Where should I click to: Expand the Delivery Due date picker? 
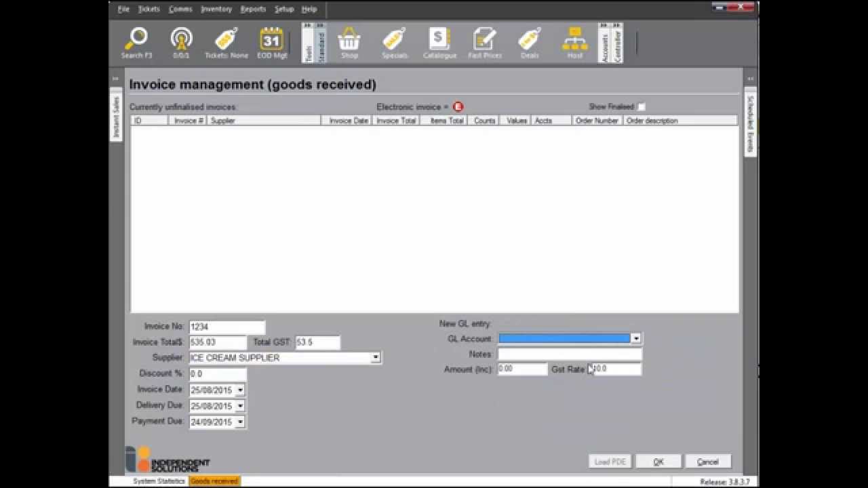240,406
